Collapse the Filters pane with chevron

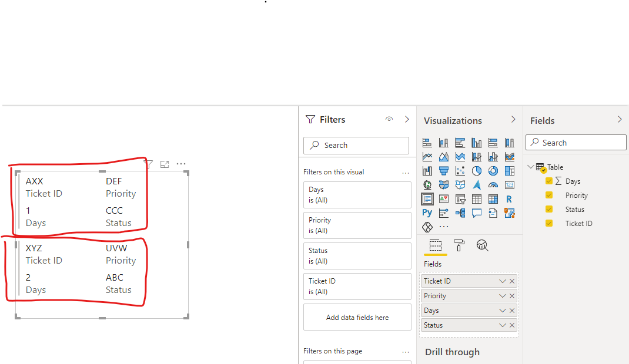point(407,119)
